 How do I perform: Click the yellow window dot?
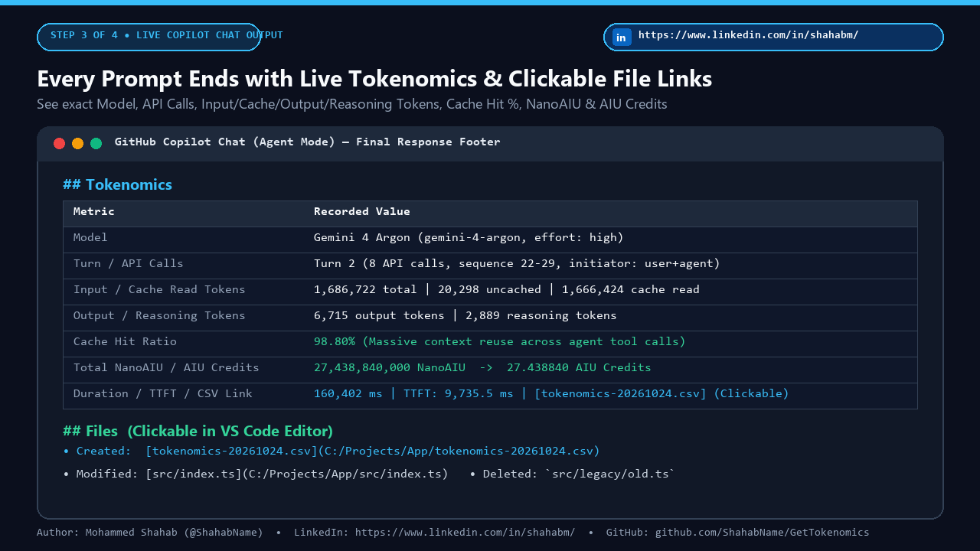[x=77, y=143]
